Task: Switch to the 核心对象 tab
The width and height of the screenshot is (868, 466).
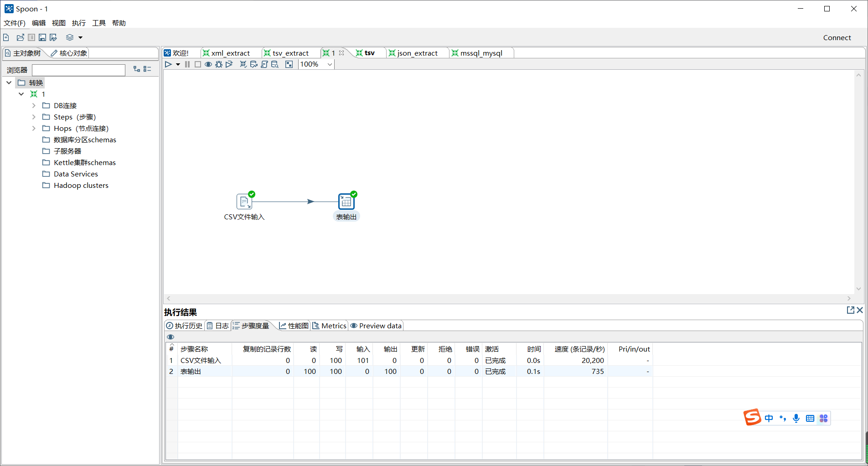Action: pyautogui.click(x=69, y=53)
